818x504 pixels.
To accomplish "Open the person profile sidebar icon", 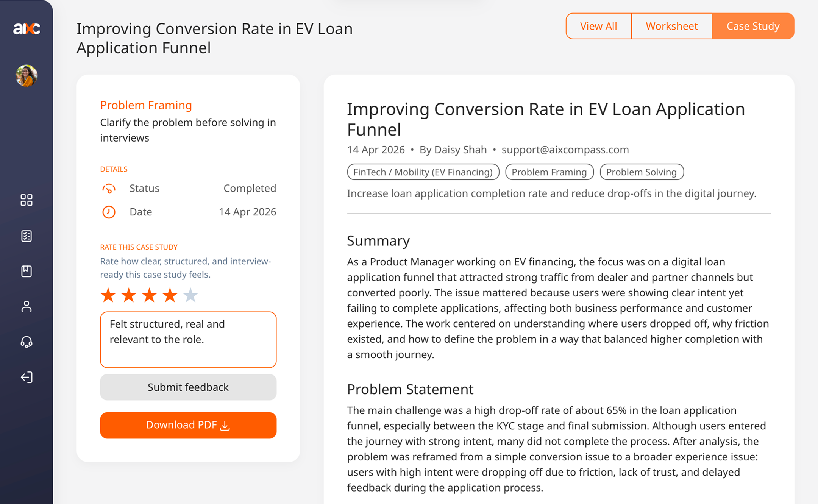I will click(x=27, y=306).
